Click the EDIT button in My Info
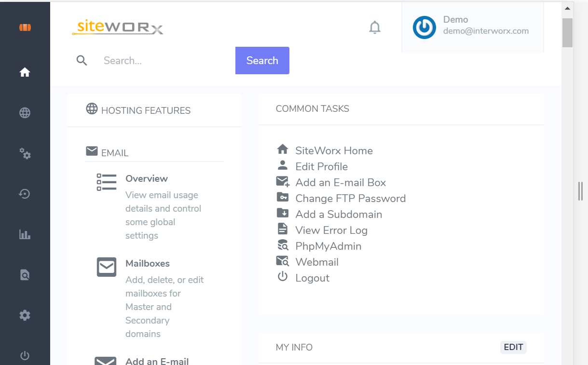 coord(513,347)
